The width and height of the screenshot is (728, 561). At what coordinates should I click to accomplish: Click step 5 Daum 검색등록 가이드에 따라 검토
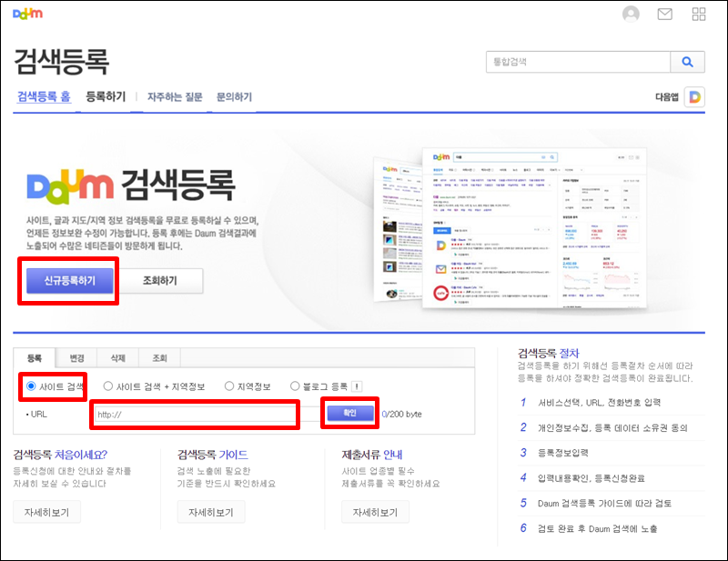(x=604, y=503)
